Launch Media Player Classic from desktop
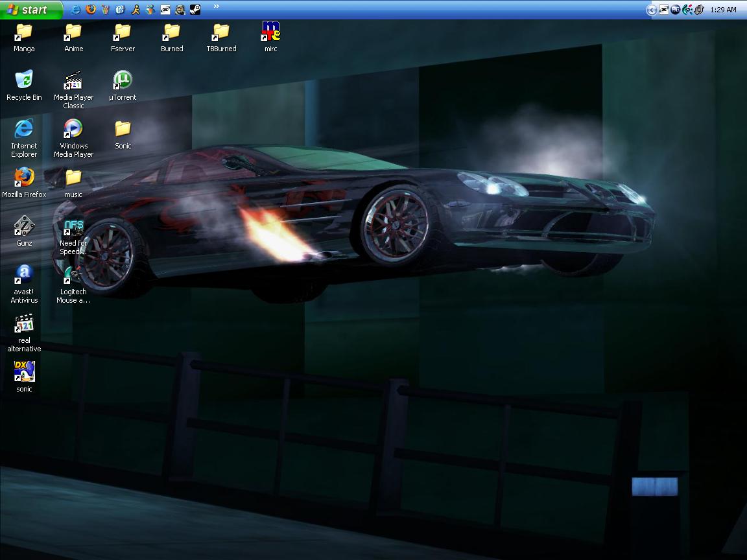This screenshot has width=747, height=560. coord(73,90)
